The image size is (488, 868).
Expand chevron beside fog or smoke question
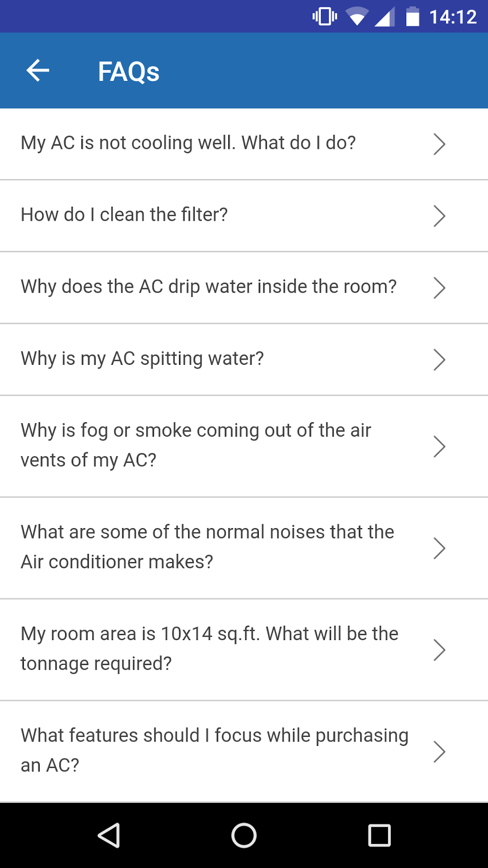[x=439, y=446]
